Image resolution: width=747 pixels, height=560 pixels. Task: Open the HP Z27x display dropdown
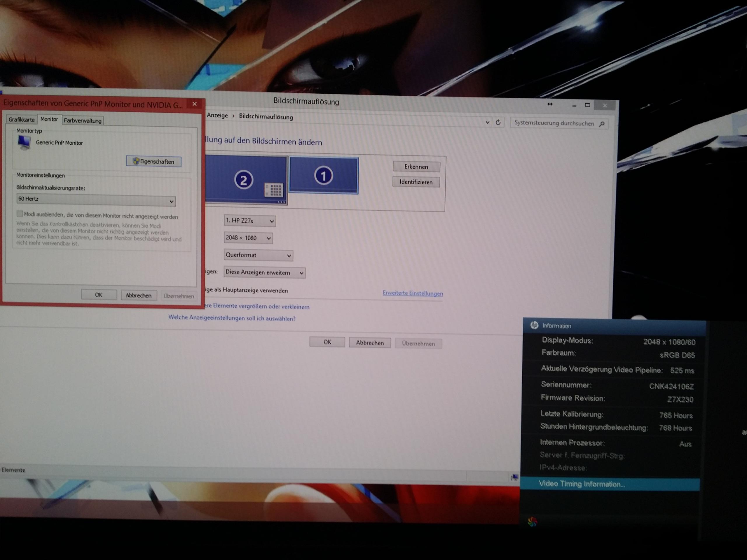[249, 221]
